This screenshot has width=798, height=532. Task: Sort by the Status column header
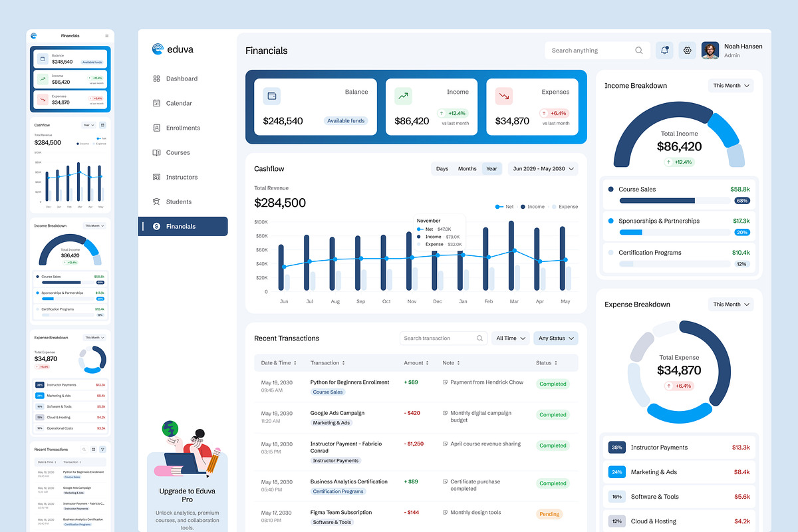click(547, 363)
